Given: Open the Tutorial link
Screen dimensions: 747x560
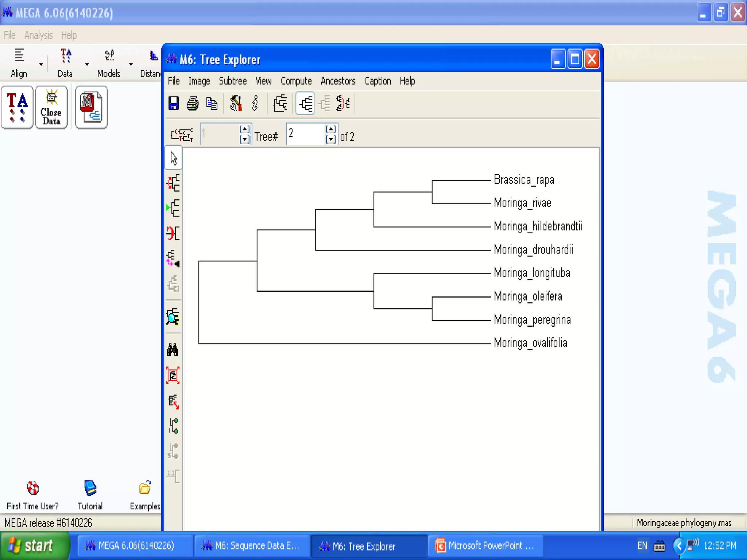Looking at the screenshot, I should click(x=90, y=496).
